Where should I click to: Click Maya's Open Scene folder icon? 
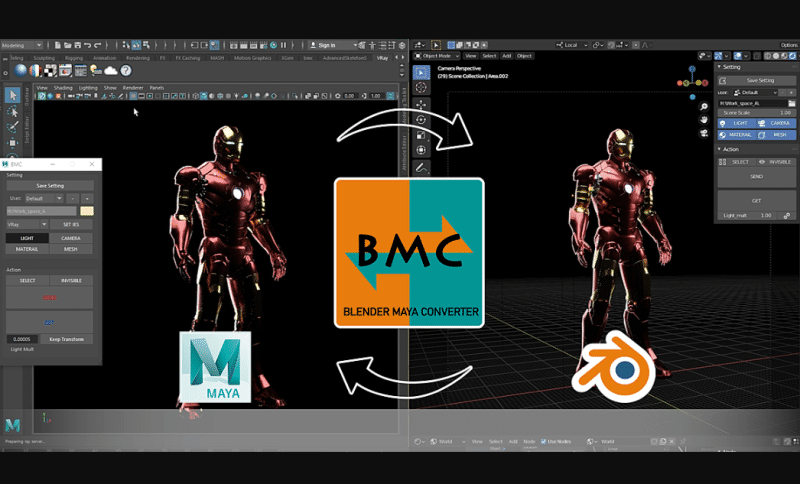coord(68,45)
